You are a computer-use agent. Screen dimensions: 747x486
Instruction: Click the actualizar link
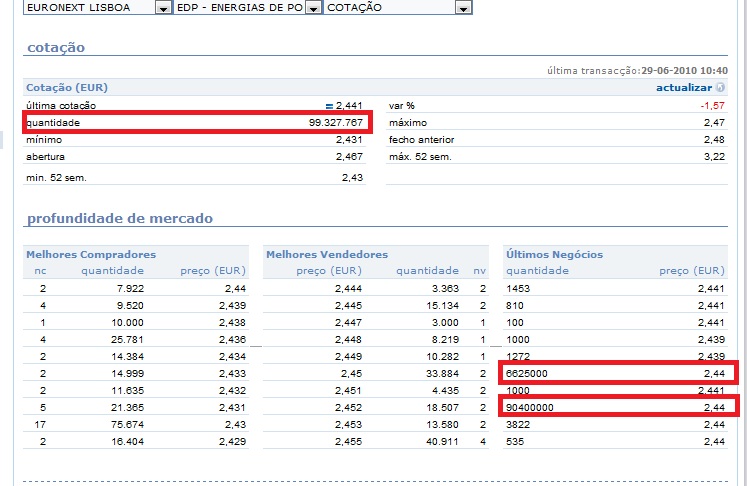pyautogui.click(x=684, y=87)
